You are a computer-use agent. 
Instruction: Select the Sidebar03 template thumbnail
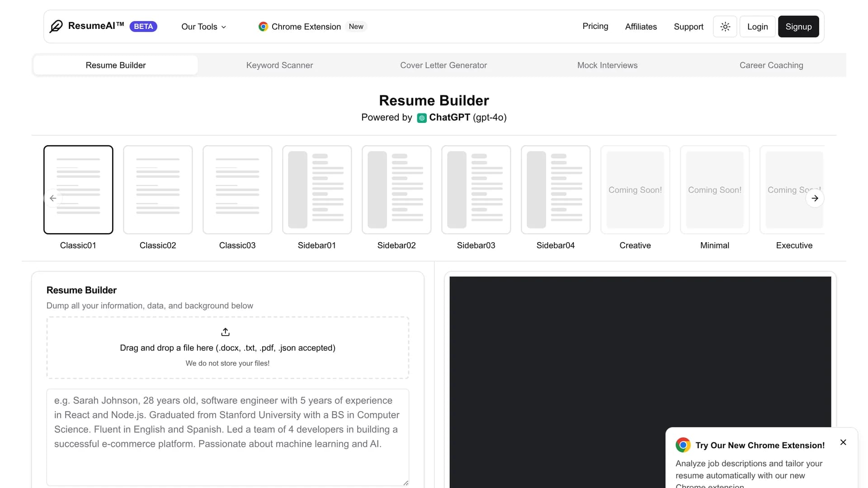click(476, 190)
